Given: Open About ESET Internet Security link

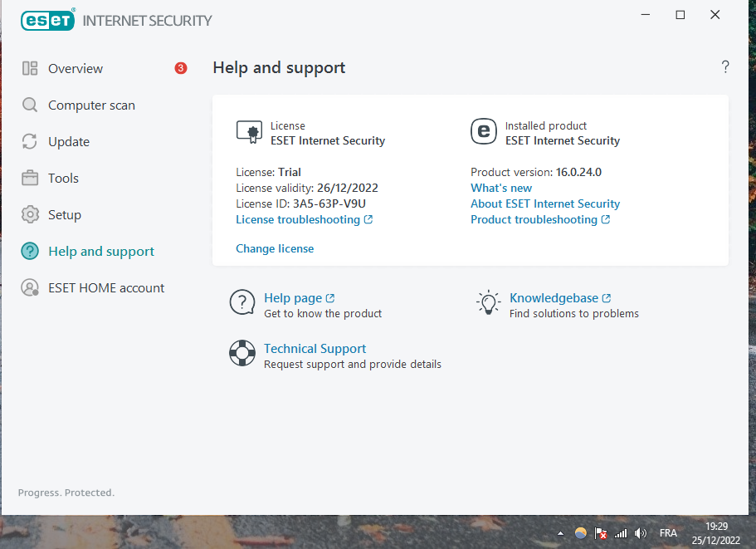Looking at the screenshot, I should tap(545, 203).
